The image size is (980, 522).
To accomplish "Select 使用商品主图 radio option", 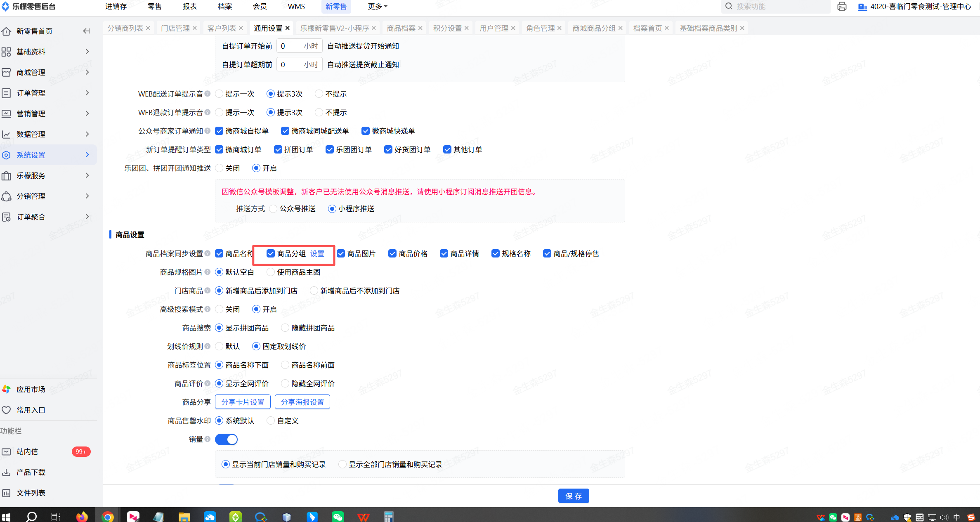I will (x=271, y=272).
